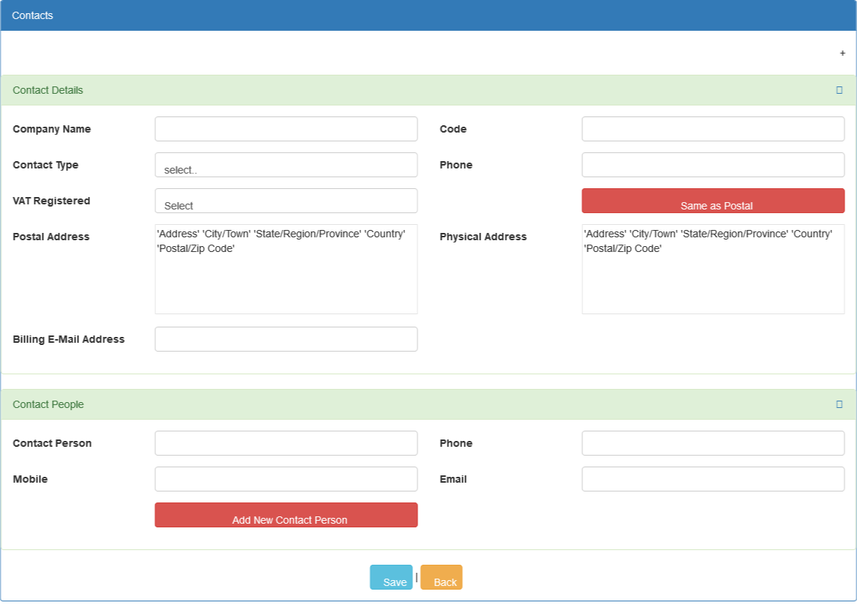This screenshot has height=616, width=857.
Task: Click the Contacts header title
Action: [x=32, y=15]
